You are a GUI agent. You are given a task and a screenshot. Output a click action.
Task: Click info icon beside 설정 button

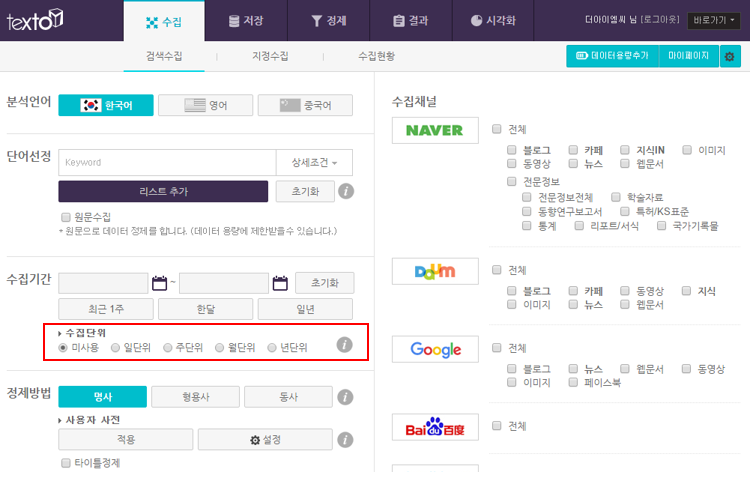[345, 439]
